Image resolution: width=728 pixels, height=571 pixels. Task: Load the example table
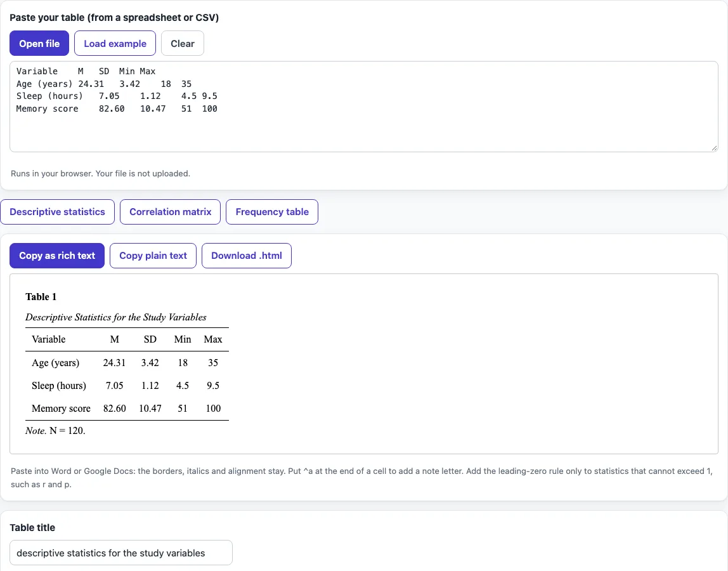(x=115, y=43)
